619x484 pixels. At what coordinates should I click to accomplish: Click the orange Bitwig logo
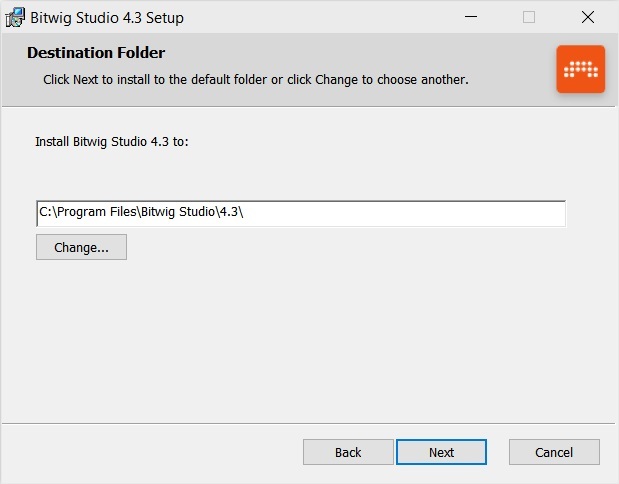point(581,69)
